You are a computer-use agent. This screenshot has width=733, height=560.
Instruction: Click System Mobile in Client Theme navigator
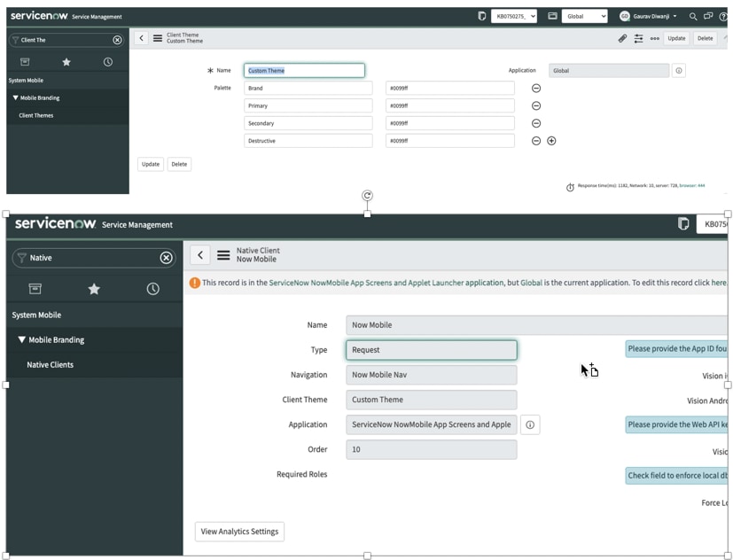(x=26, y=81)
